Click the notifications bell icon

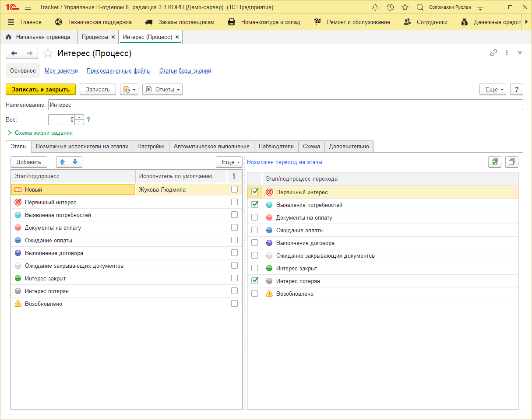point(375,7)
